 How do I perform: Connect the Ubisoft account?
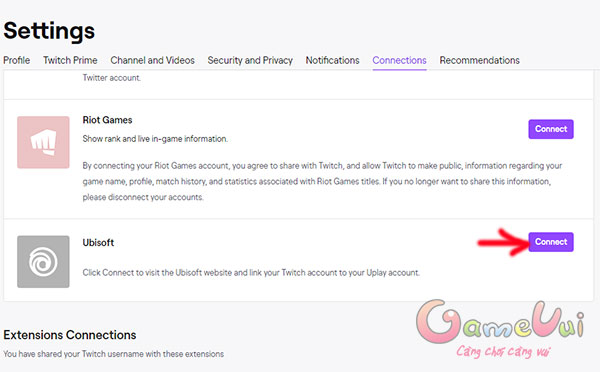(551, 242)
